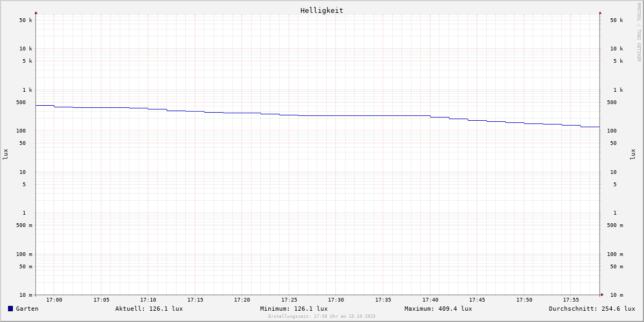Click the 17:30 time axis label
The image size is (644, 322).
coord(336,300)
